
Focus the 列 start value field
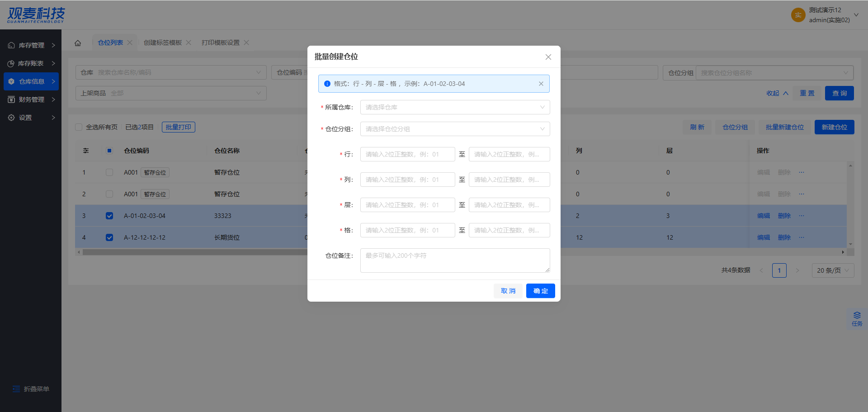(x=407, y=180)
